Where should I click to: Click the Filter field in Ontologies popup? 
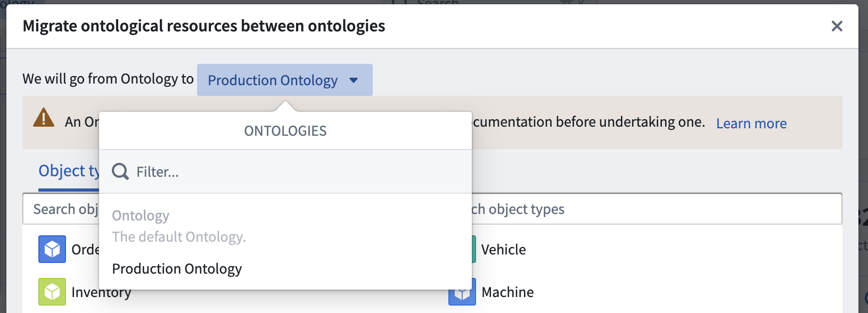(285, 171)
